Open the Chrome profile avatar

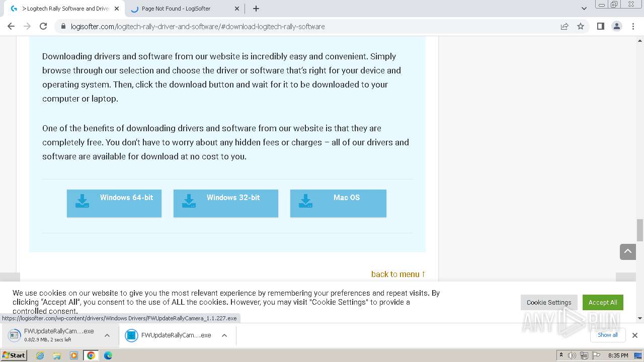pos(617,26)
